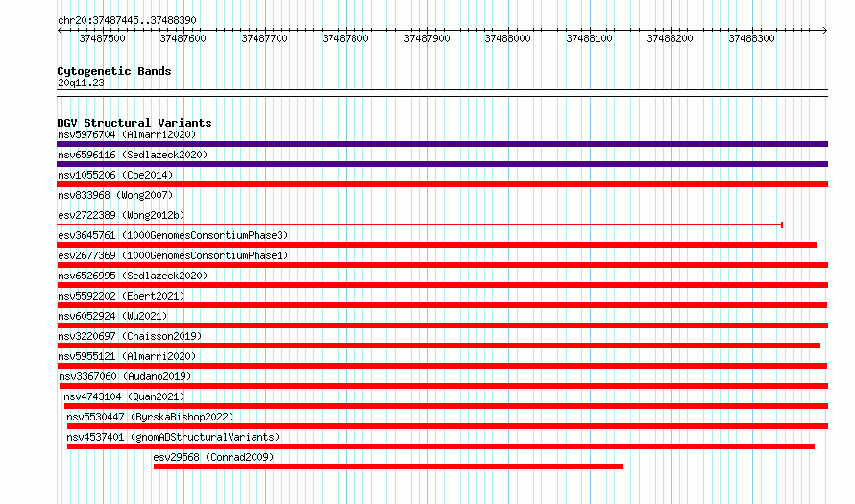Select the nsv5955121 red variant bar

point(442,366)
